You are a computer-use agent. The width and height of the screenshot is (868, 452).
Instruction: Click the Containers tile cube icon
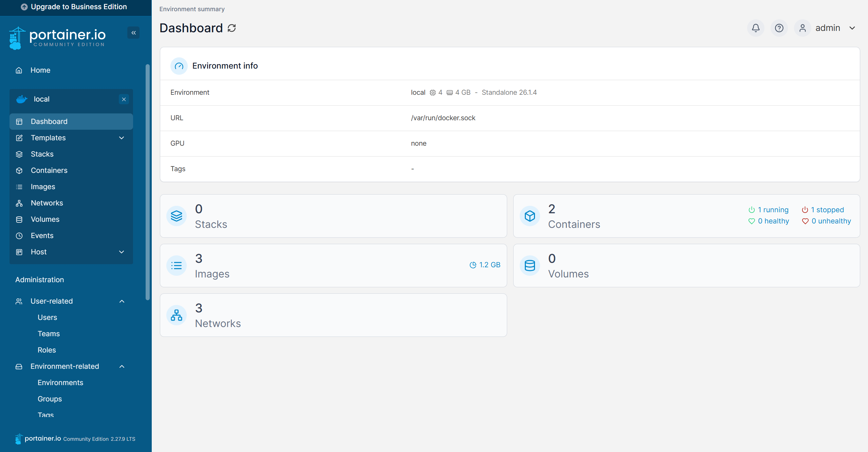[x=530, y=216]
